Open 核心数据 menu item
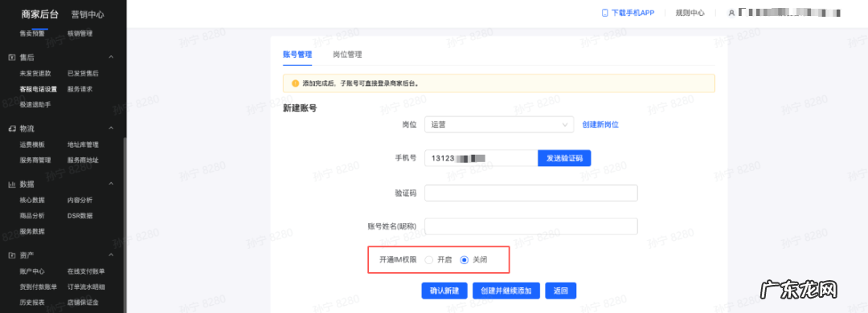Screen dimensions: 868x313 click(x=32, y=200)
